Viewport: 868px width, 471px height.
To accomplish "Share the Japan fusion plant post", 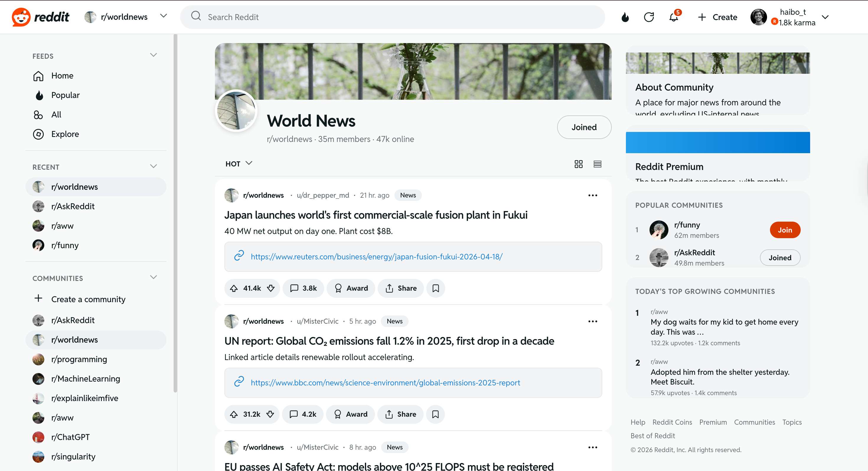I will 401,288.
